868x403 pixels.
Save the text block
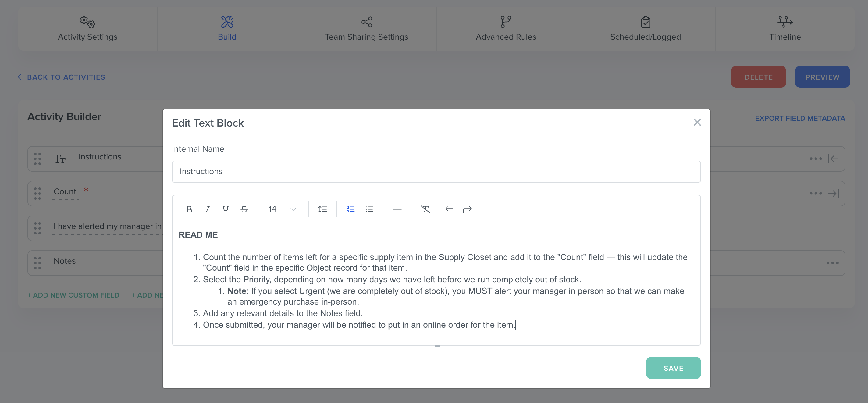tap(673, 368)
